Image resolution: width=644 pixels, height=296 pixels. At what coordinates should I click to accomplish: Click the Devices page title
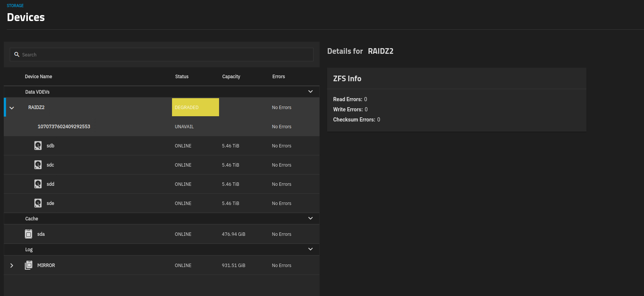pyautogui.click(x=26, y=17)
